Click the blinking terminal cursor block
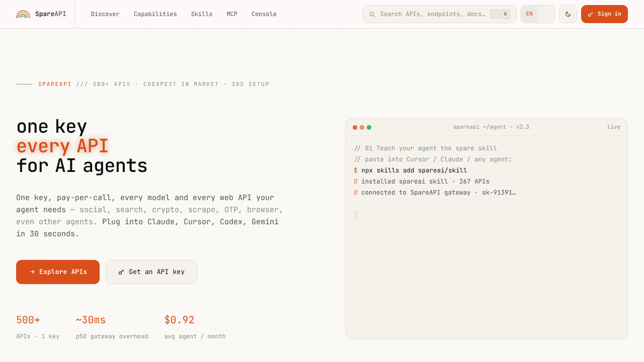The image size is (644, 362). [x=356, y=214]
